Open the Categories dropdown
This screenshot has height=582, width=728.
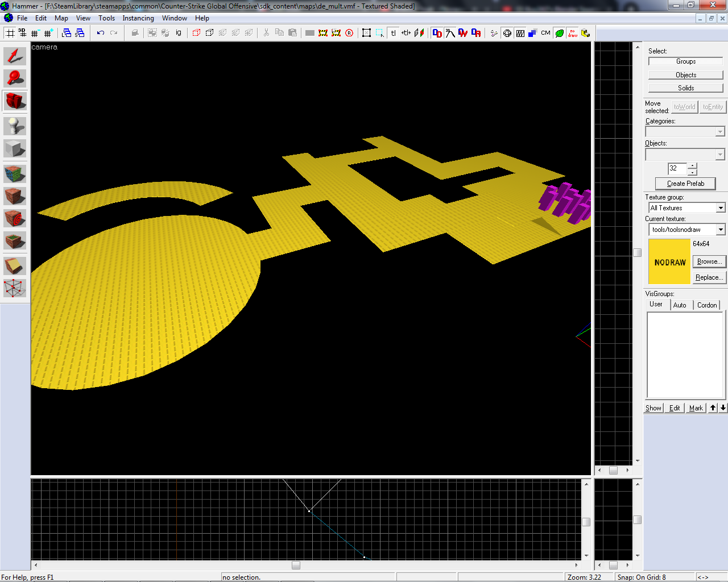pyautogui.click(x=685, y=131)
